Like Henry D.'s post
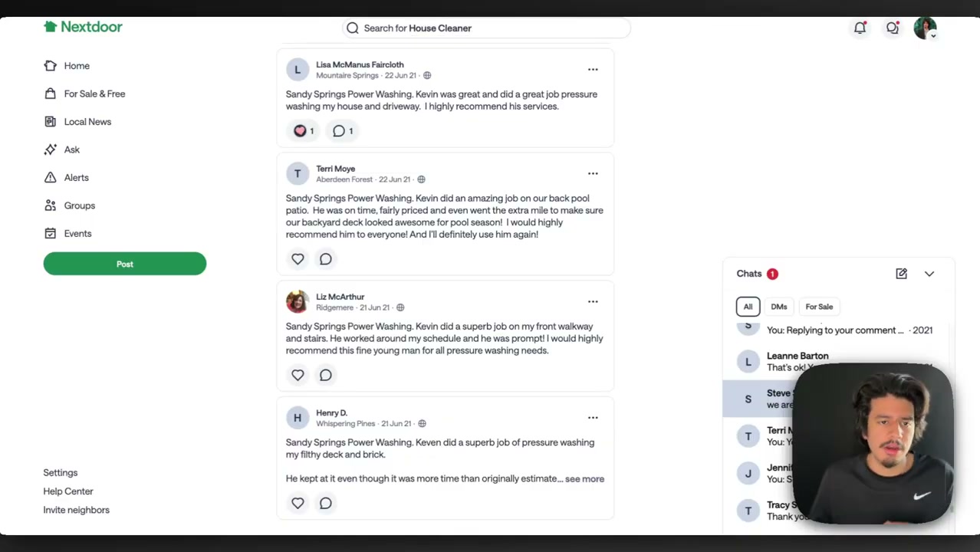 pos(298,503)
